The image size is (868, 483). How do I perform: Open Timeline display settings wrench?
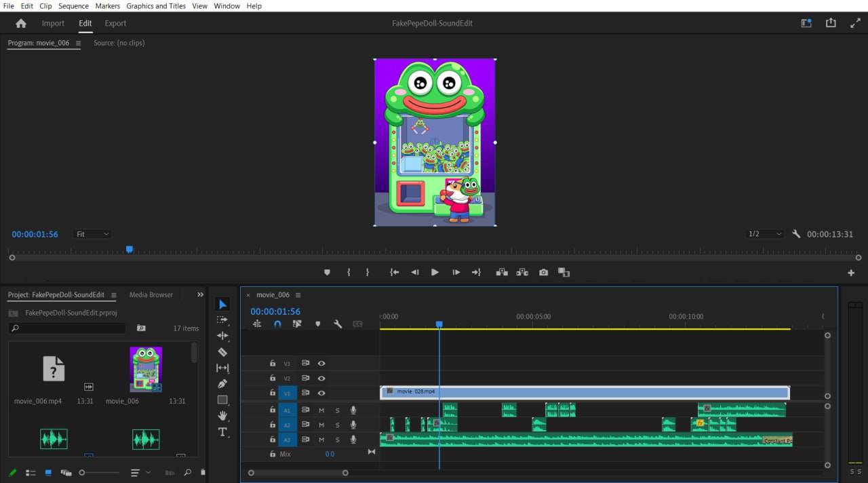(338, 324)
